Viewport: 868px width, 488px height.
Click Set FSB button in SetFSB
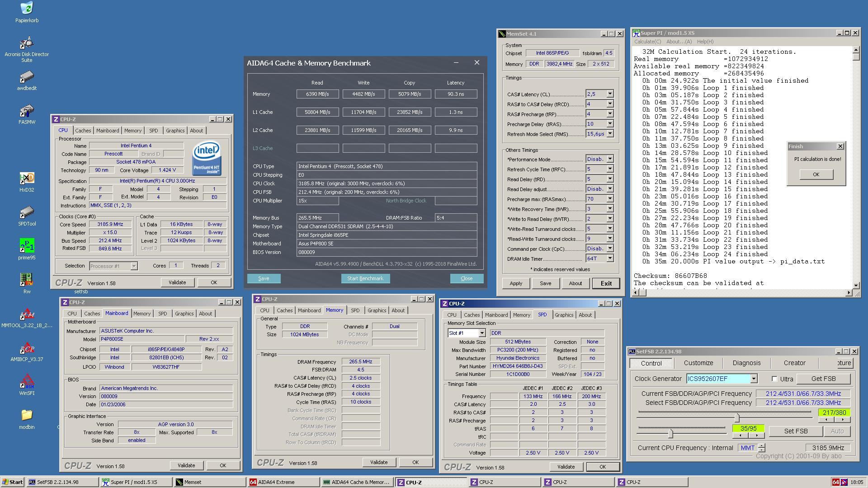click(796, 431)
